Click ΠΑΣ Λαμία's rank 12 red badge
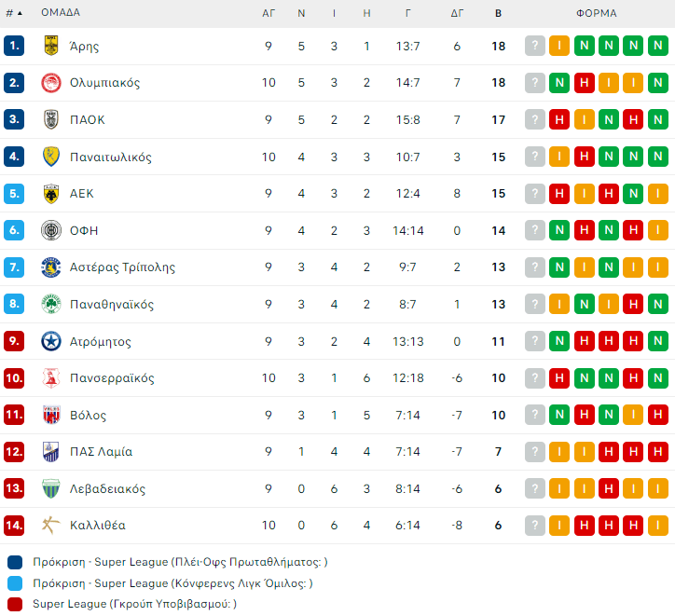675x616 pixels. tap(14, 452)
